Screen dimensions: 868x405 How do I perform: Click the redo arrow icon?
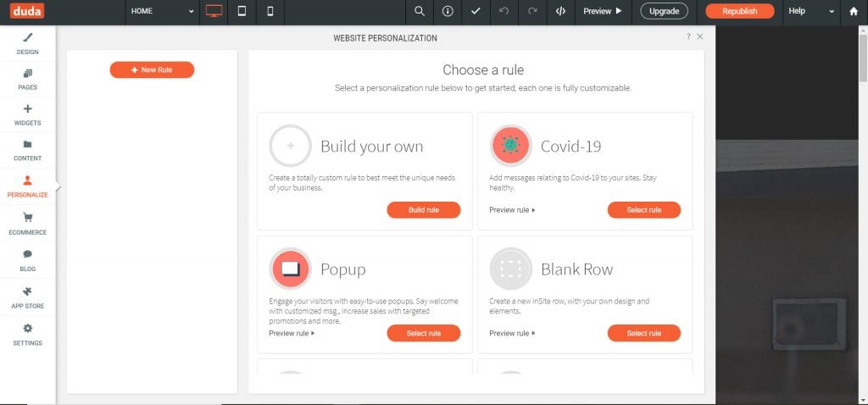pyautogui.click(x=532, y=11)
